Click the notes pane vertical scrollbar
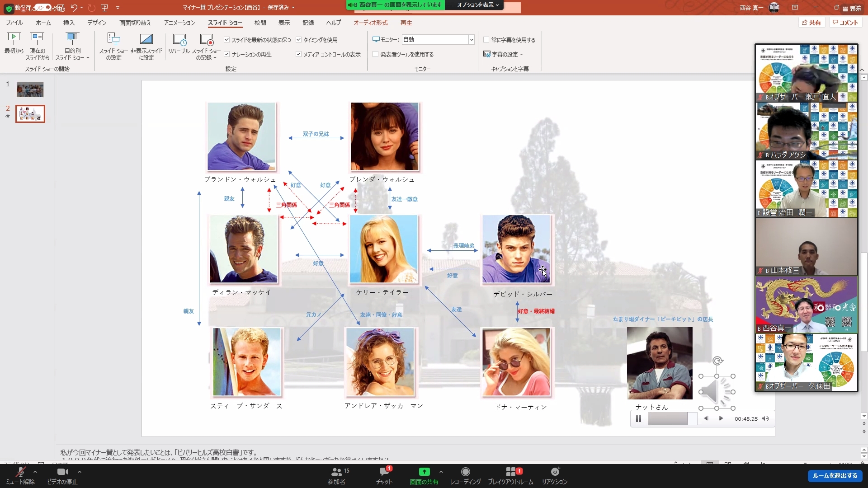The width and height of the screenshot is (868, 488). click(x=864, y=453)
